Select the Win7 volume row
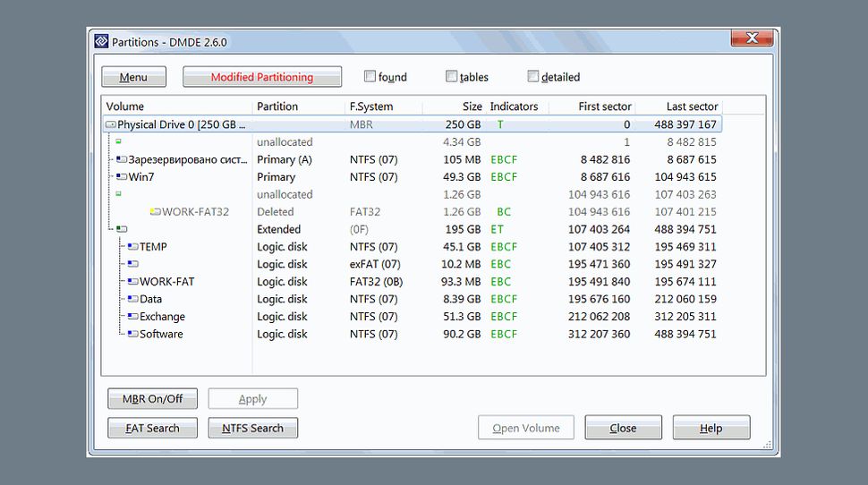 click(x=413, y=177)
